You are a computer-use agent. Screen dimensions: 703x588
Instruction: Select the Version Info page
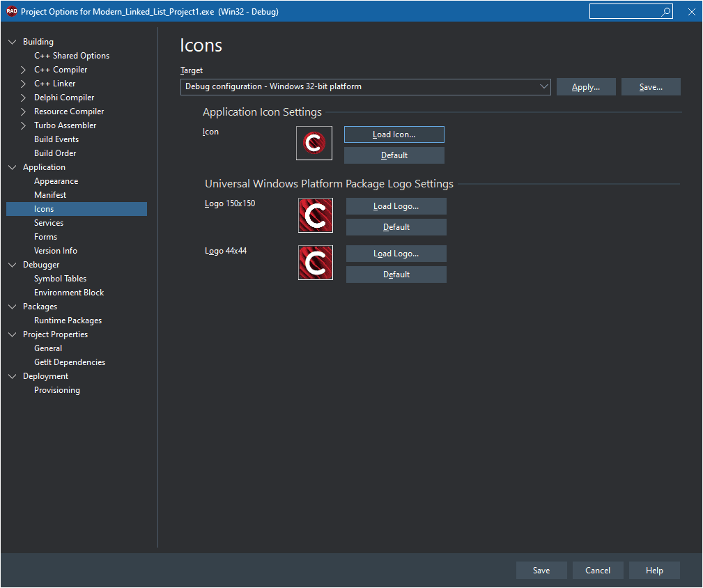tap(56, 251)
